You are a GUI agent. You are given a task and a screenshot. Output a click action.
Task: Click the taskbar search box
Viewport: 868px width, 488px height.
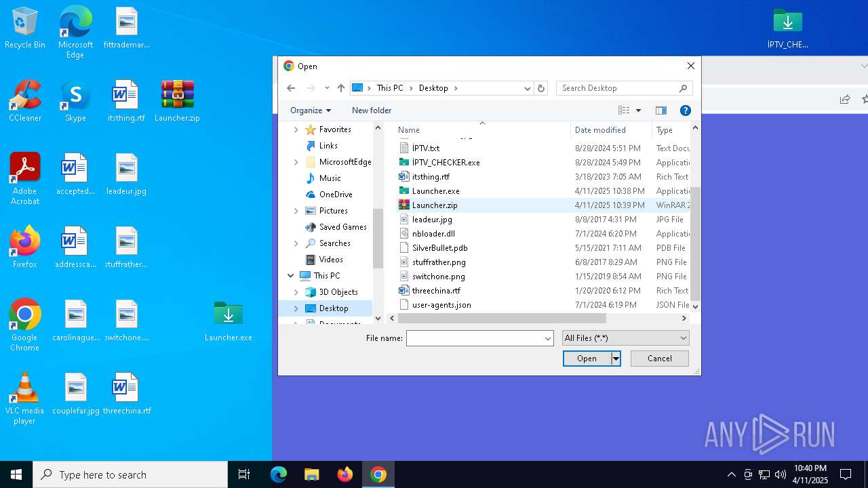130,474
